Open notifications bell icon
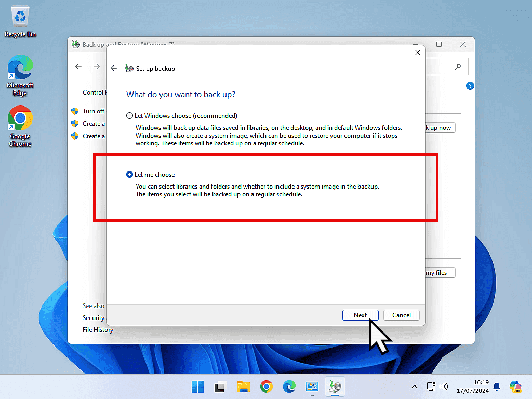The image size is (532, 399). coord(497,387)
